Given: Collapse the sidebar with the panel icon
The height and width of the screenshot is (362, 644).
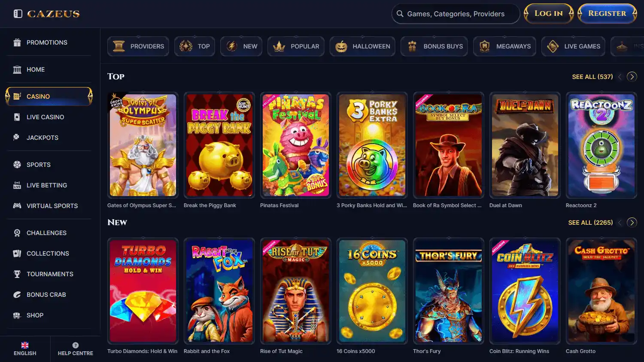Looking at the screenshot, I should pyautogui.click(x=18, y=14).
